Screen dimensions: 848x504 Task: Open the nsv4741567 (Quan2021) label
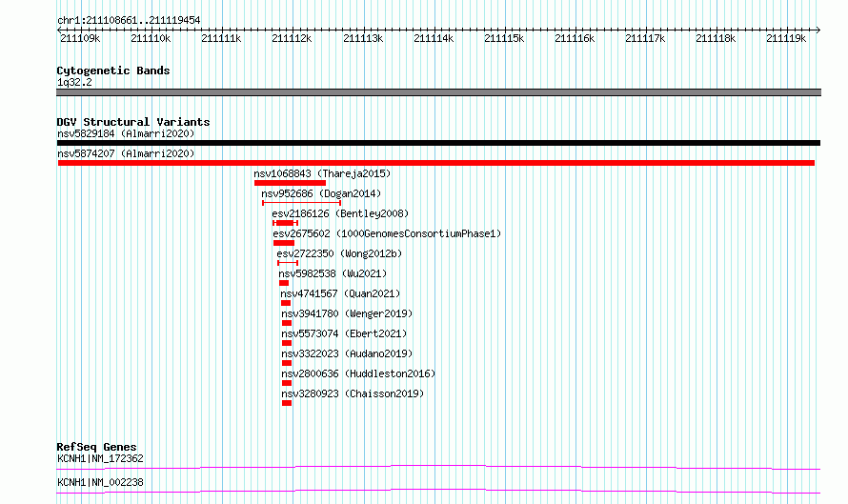(340, 293)
